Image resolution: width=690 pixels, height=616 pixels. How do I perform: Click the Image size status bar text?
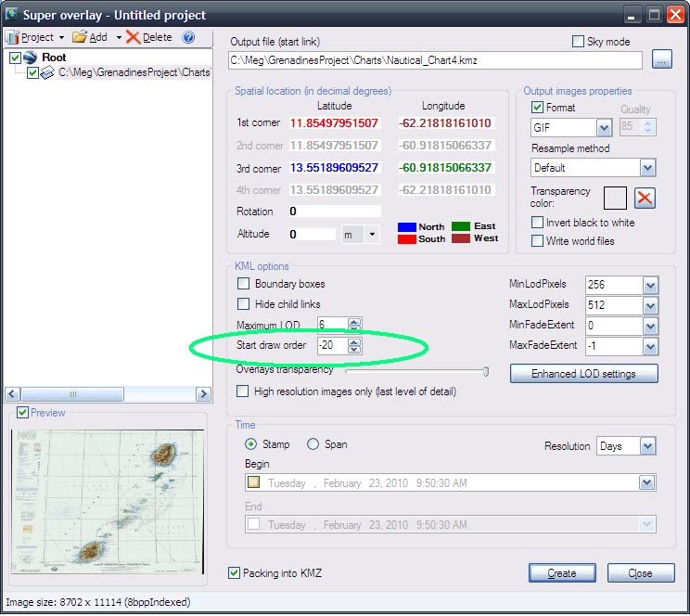98,602
